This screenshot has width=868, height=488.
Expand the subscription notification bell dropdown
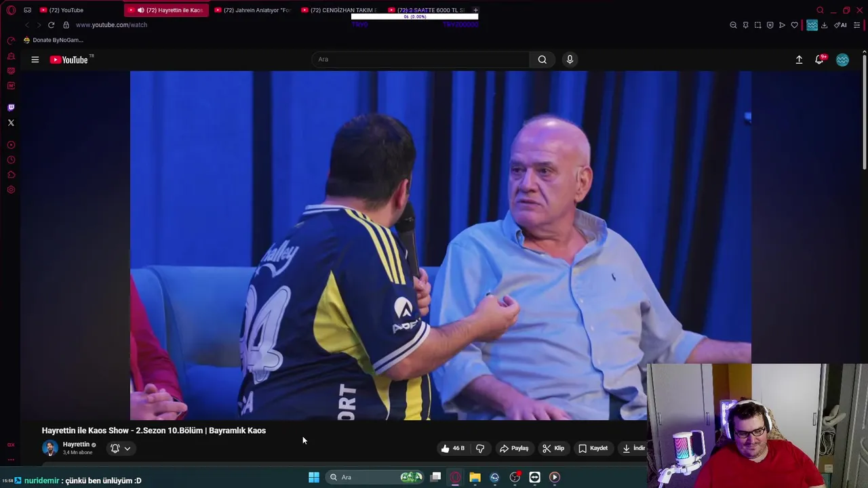click(x=120, y=448)
